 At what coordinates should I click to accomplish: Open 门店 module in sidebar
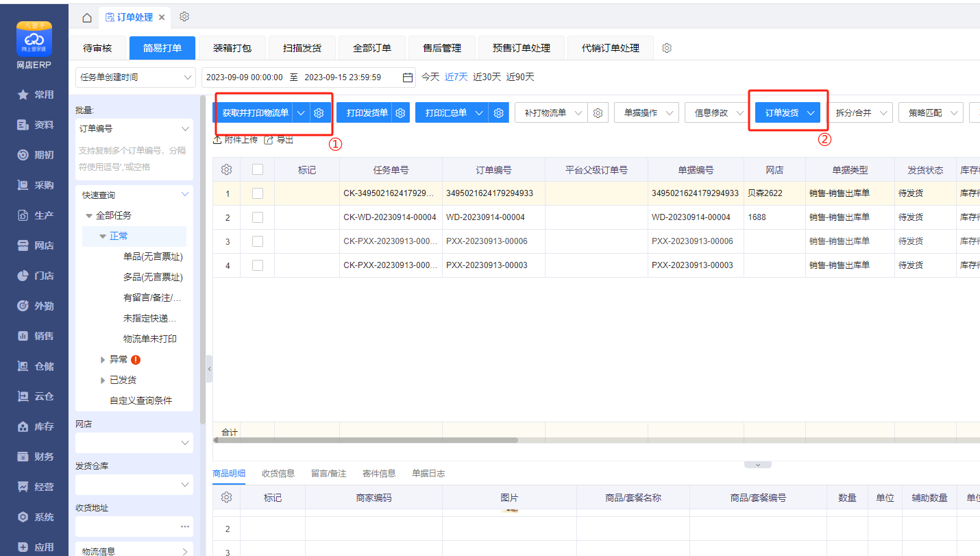pos(35,276)
